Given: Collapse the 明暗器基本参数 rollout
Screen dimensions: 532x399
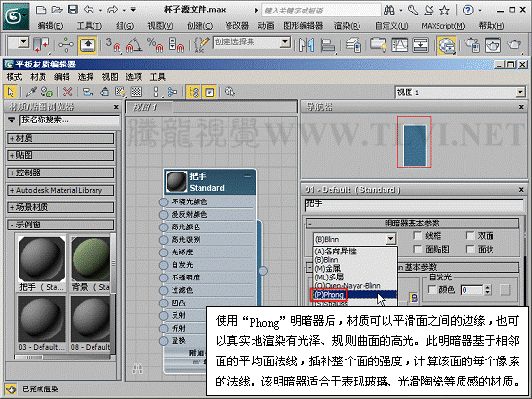Looking at the screenshot, I should click(412, 223).
